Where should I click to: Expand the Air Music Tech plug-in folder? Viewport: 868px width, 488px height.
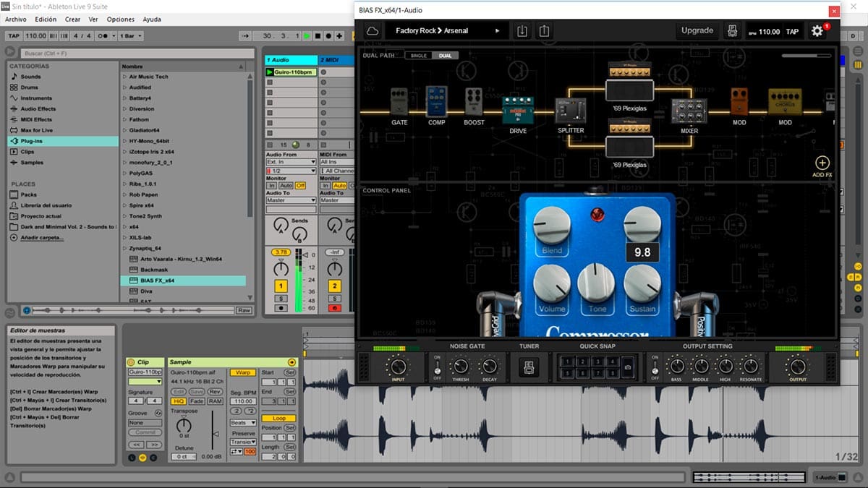(x=124, y=77)
